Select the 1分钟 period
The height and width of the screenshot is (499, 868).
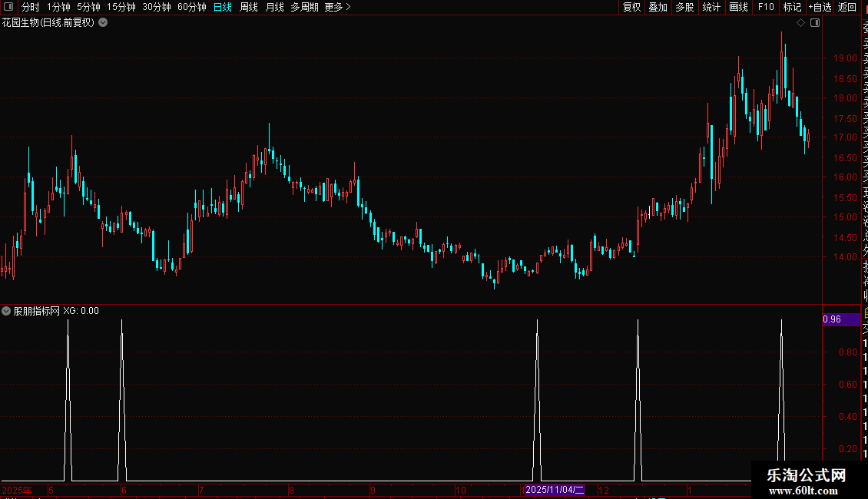[58, 7]
